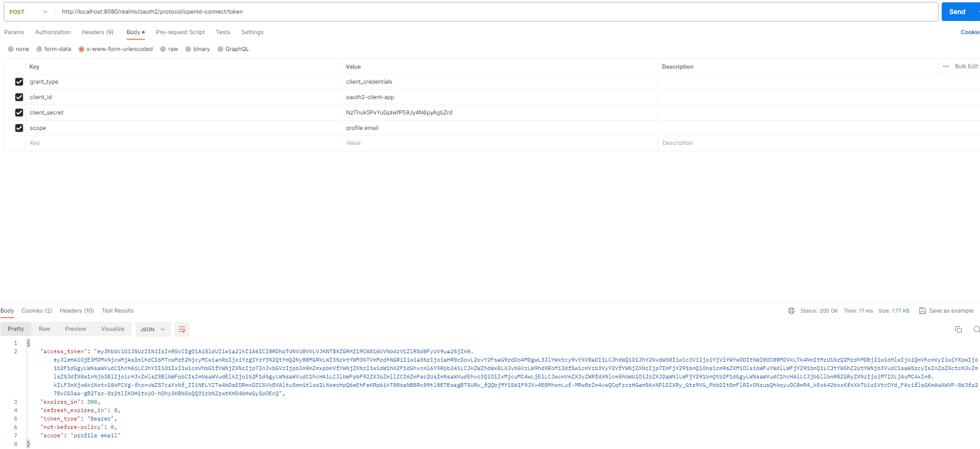Screen dimensions: 980x449
Task: Open the Tests tab
Action: (x=223, y=32)
